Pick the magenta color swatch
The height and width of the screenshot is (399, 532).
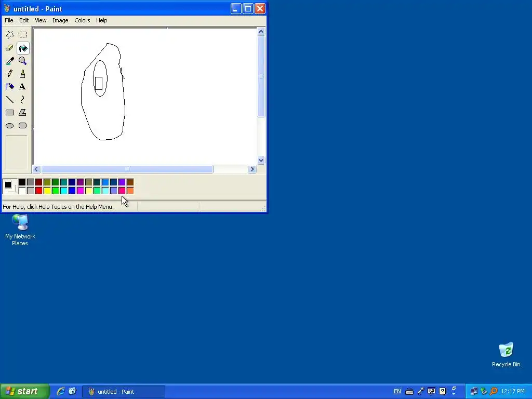click(81, 190)
